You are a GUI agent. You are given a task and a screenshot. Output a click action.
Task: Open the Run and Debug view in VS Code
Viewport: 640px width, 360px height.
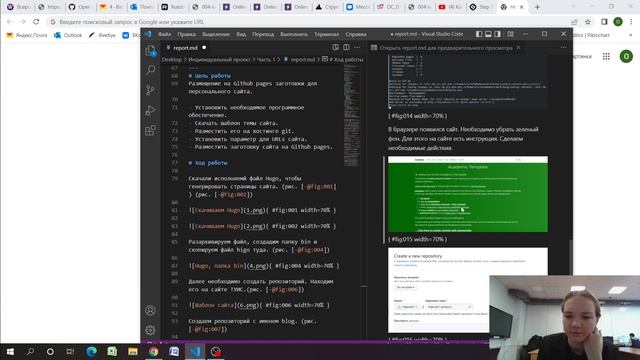(150, 110)
